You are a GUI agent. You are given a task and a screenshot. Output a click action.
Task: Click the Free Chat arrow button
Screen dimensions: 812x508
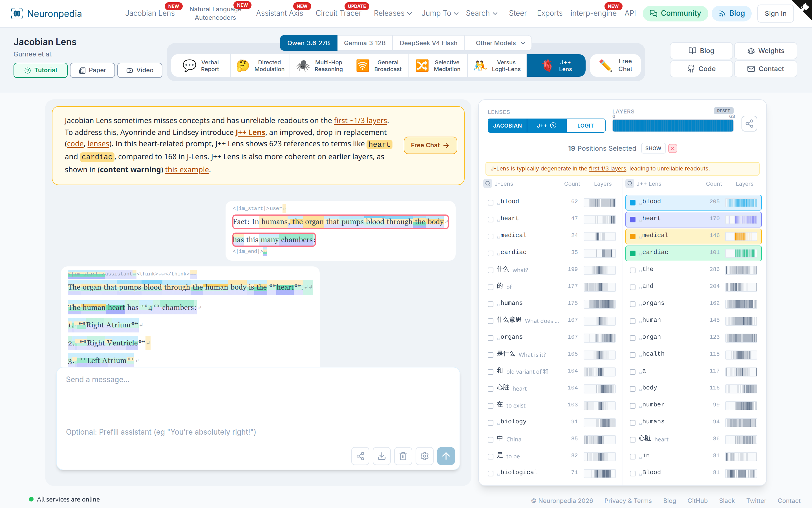(x=430, y=145)
